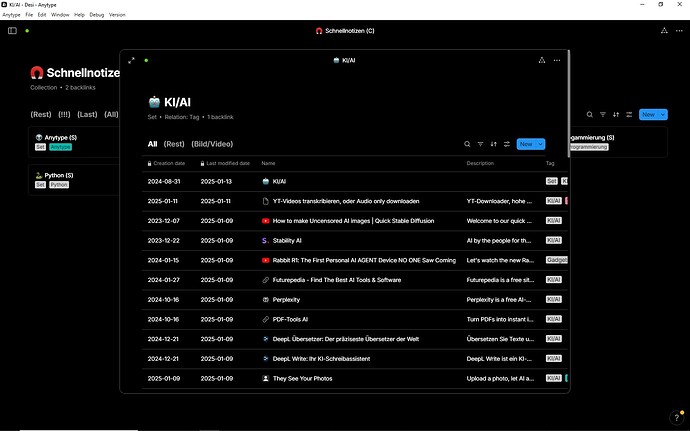Click the graph icon in KI/AI popup header
This screenshot has height=431, width=690.
tap(542, 60)
